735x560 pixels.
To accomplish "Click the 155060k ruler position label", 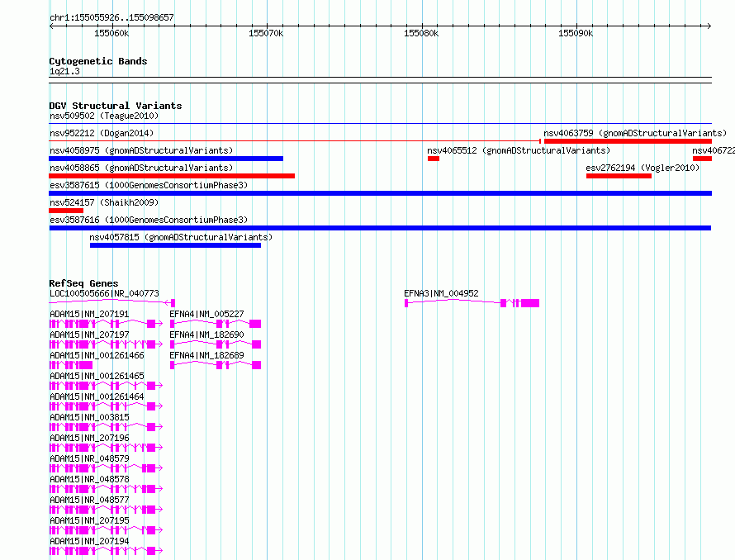I will 111,33.
